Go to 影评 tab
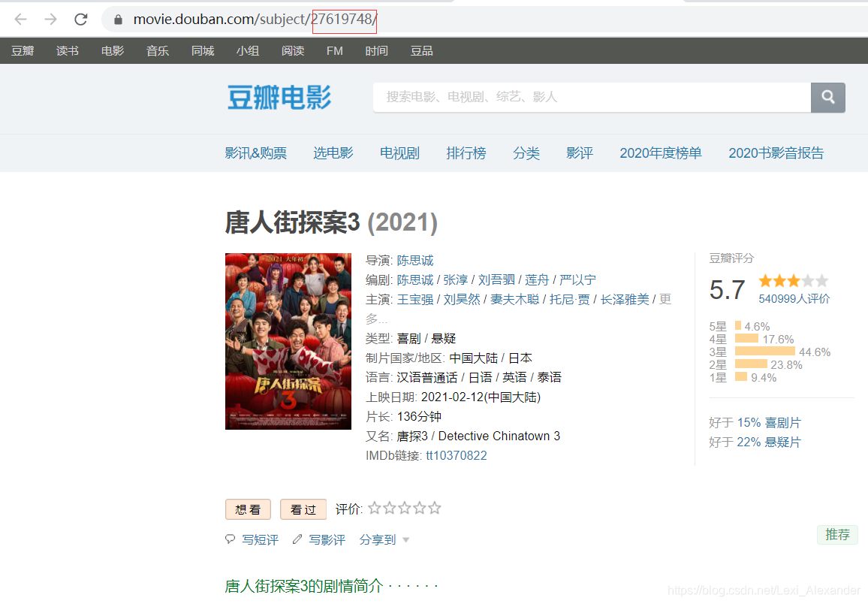This screenshot has height=604, width=868. (x=580, y=153)
